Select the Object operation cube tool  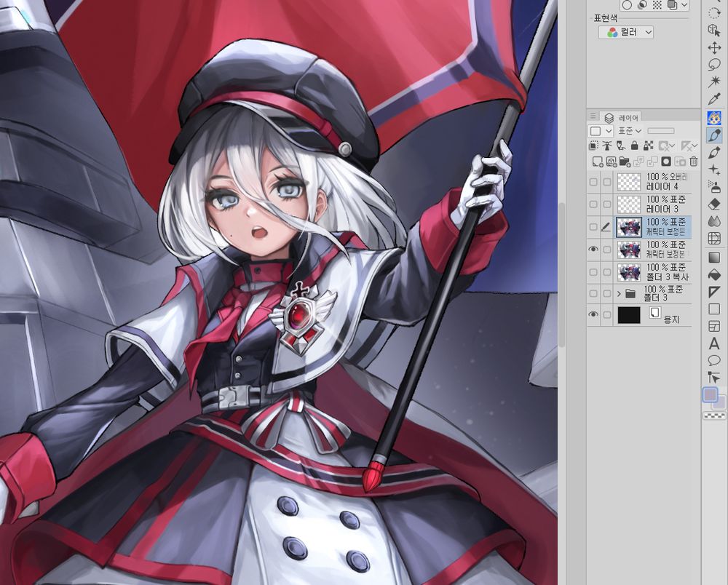coord(714,30)
